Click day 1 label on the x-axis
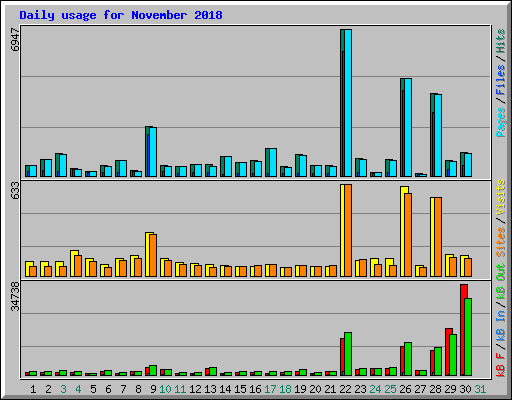 point(33,389)
